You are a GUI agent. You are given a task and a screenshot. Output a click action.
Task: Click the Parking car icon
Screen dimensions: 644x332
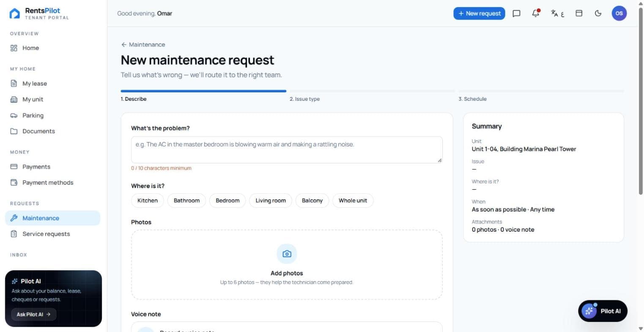[14, 116]
